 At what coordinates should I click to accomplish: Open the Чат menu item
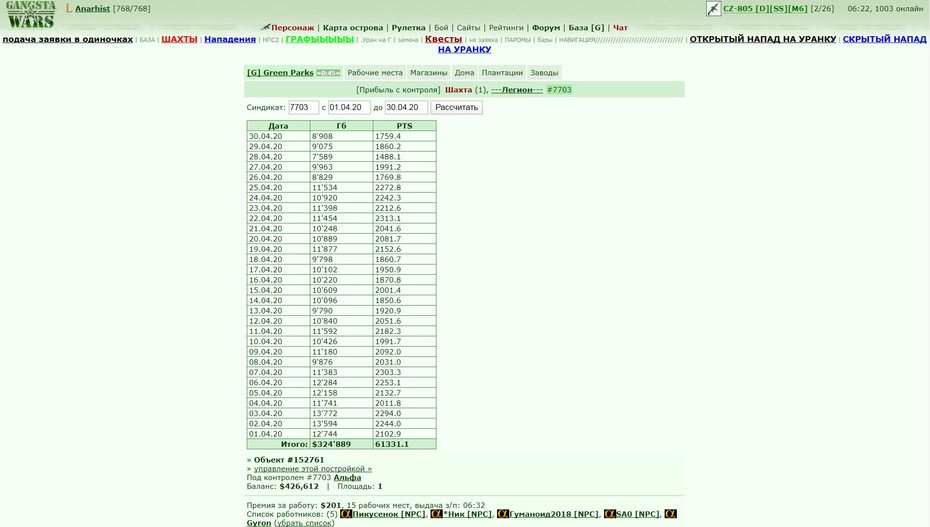[x=620, y=28]
